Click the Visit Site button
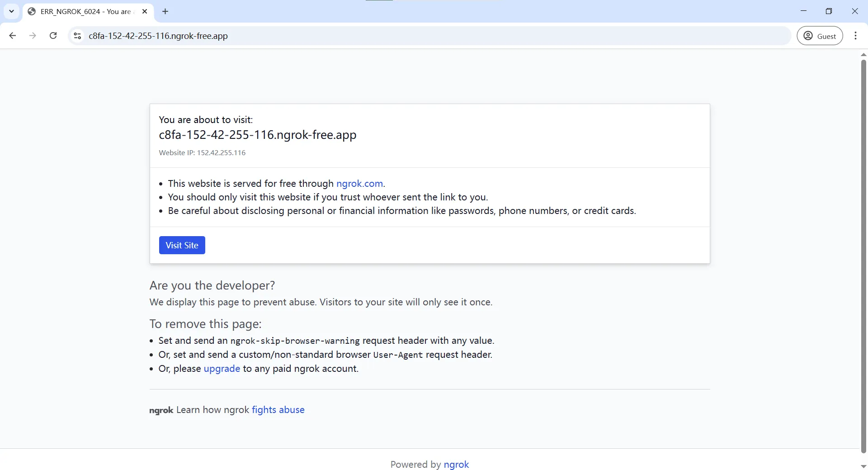The image size is (868, 470). 182,245
